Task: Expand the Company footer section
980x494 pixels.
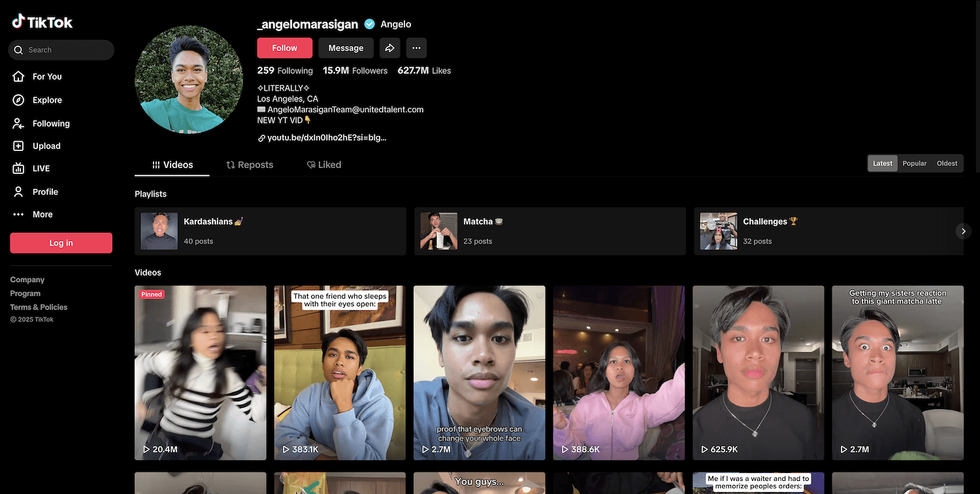Action: pos(27,280)
